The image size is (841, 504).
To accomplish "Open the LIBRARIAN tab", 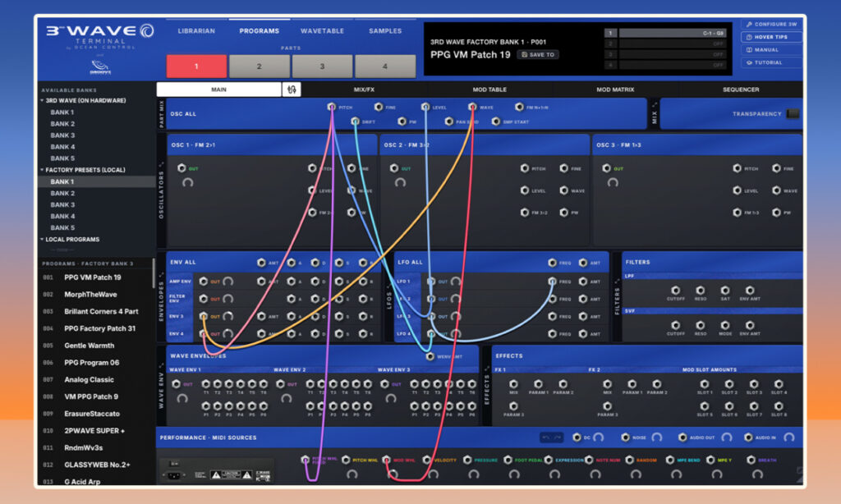I will (x=196, y=30).
